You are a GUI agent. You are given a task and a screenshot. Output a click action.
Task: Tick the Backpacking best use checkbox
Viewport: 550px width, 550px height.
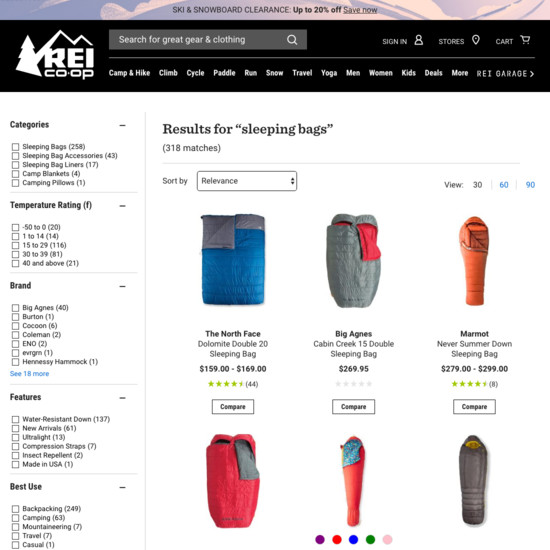pos(15,509)
